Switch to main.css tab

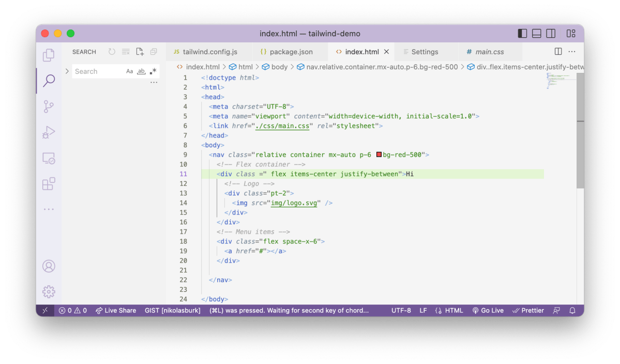(490, 52)
